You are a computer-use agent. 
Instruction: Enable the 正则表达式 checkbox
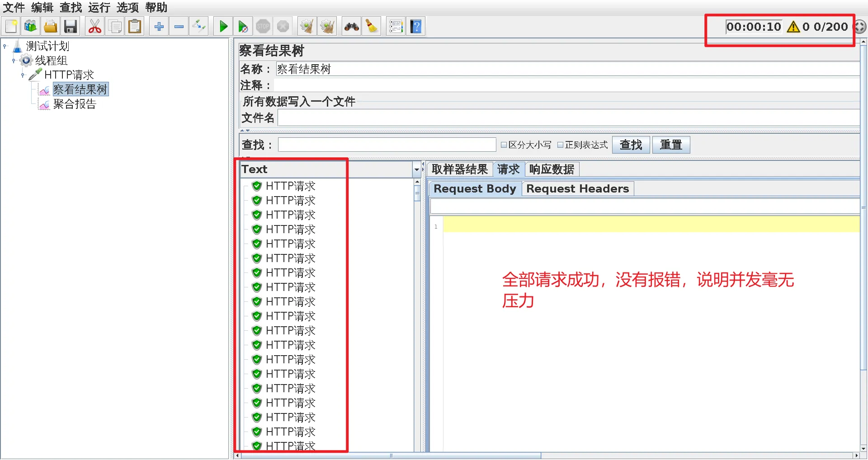560,145
